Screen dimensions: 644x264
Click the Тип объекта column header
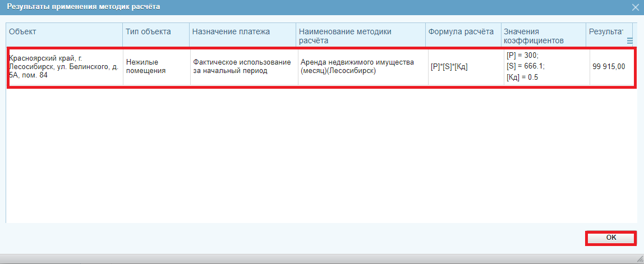point(155,32)
